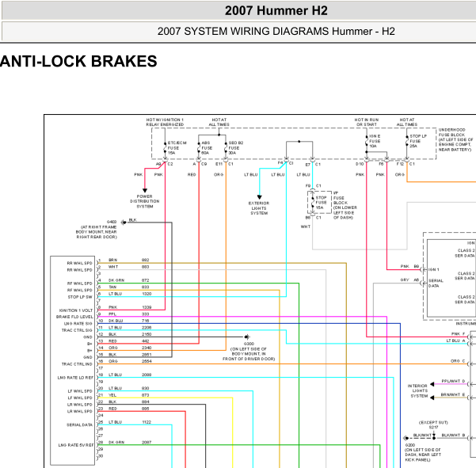
Task: Click the "ORG C" wire label
Action: 458,360
